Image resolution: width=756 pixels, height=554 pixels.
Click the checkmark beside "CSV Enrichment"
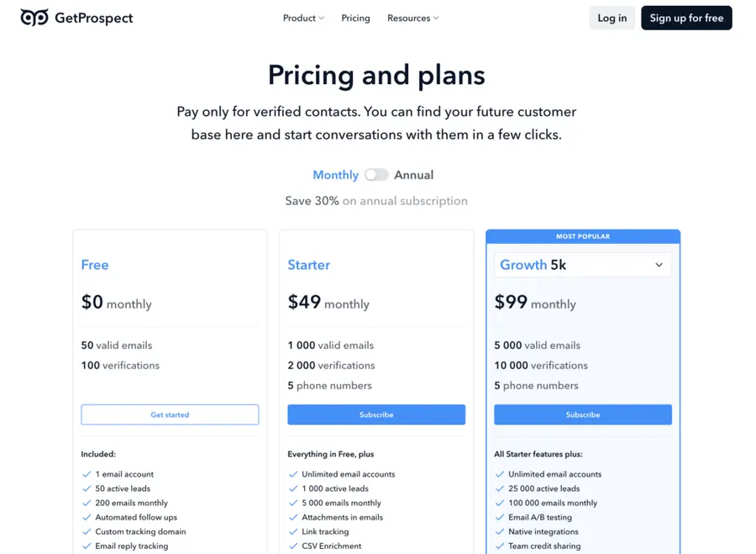point(293,546)
